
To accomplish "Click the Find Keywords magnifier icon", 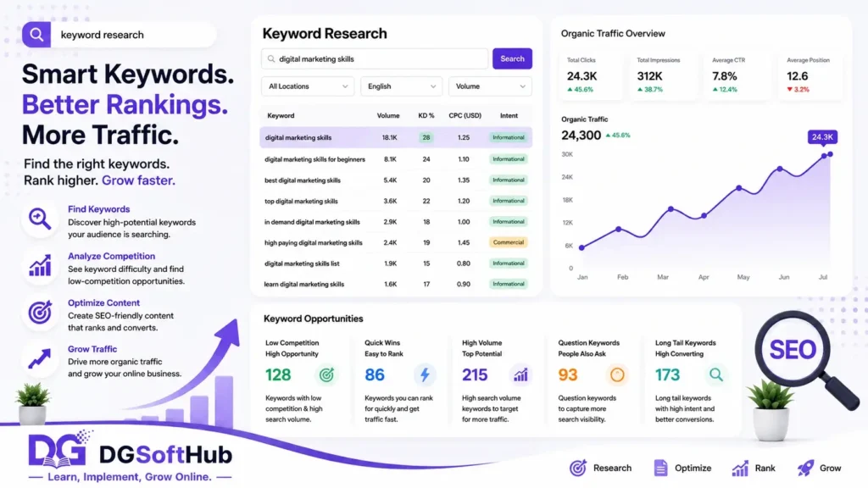I will tap(40, 219).
